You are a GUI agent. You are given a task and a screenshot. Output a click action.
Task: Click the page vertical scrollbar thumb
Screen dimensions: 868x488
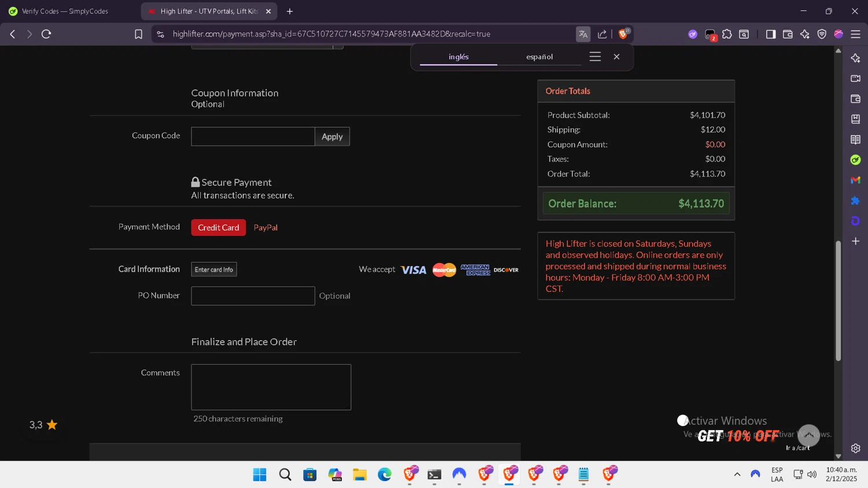coord(838,301)
